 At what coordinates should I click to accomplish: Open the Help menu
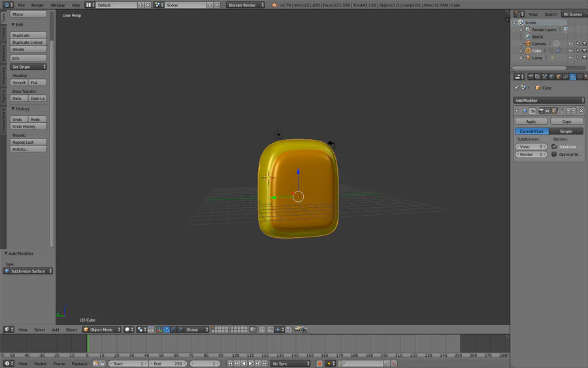click(x=76, y=5)
